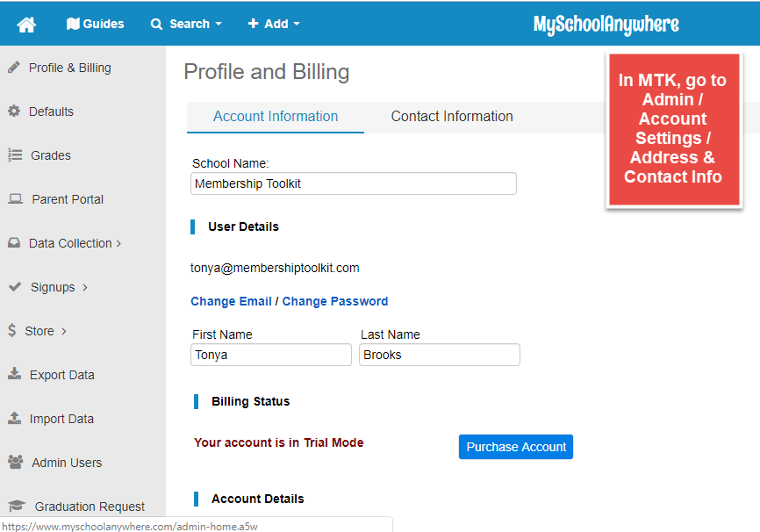Click the First Name field with Tonya
Image resolution: width=760 pixels, height=532 pixels.
point(271,355)
